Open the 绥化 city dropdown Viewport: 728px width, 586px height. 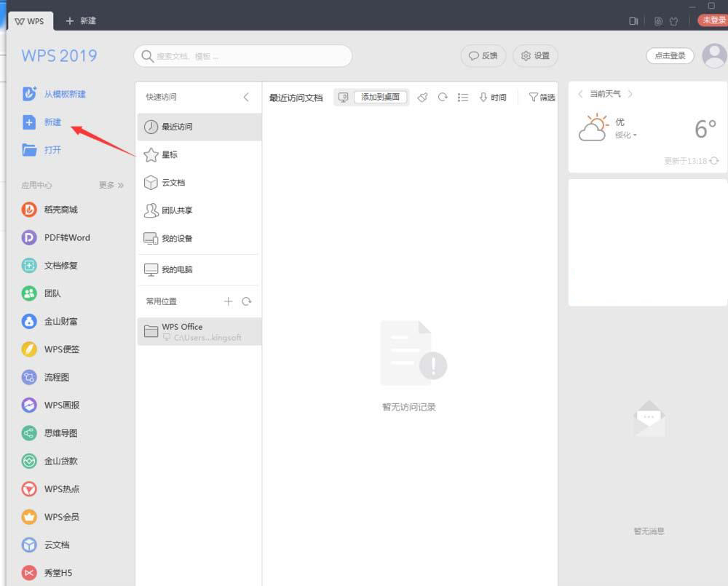click(x=626, y=135)
